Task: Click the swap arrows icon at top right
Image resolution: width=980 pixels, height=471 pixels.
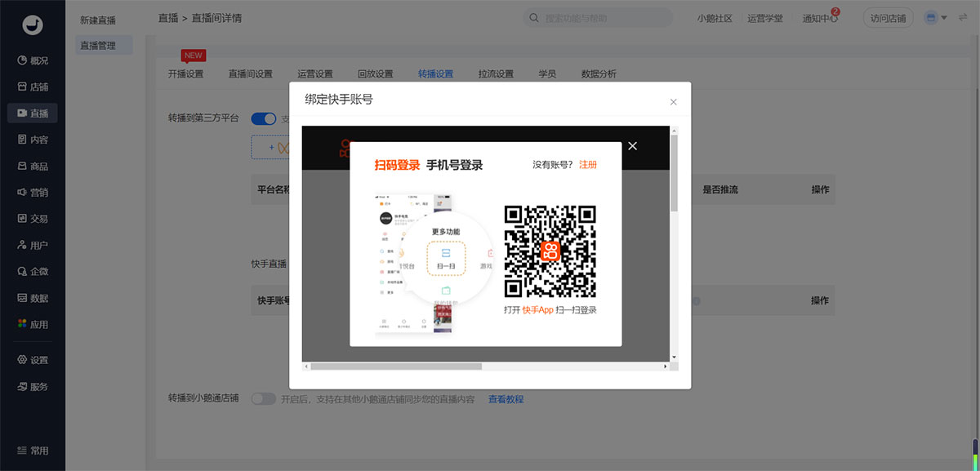Action: [963, 18]
